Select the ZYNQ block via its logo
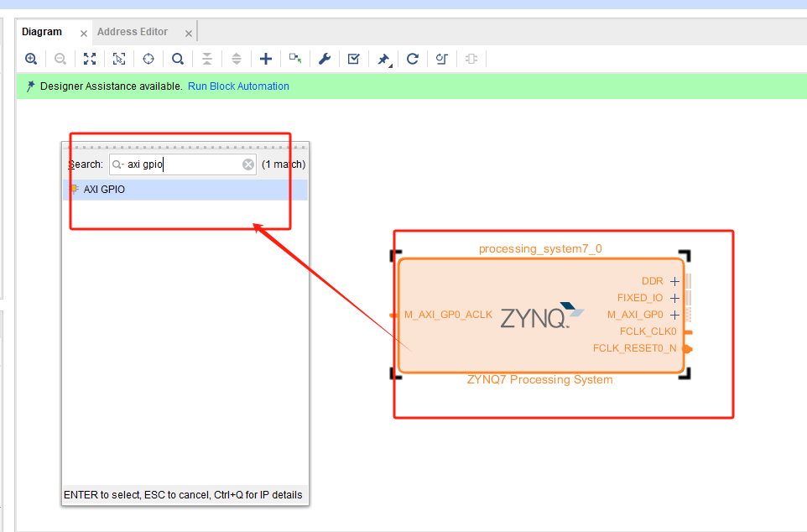Screen dimensions: 807x532 (542, 316)
